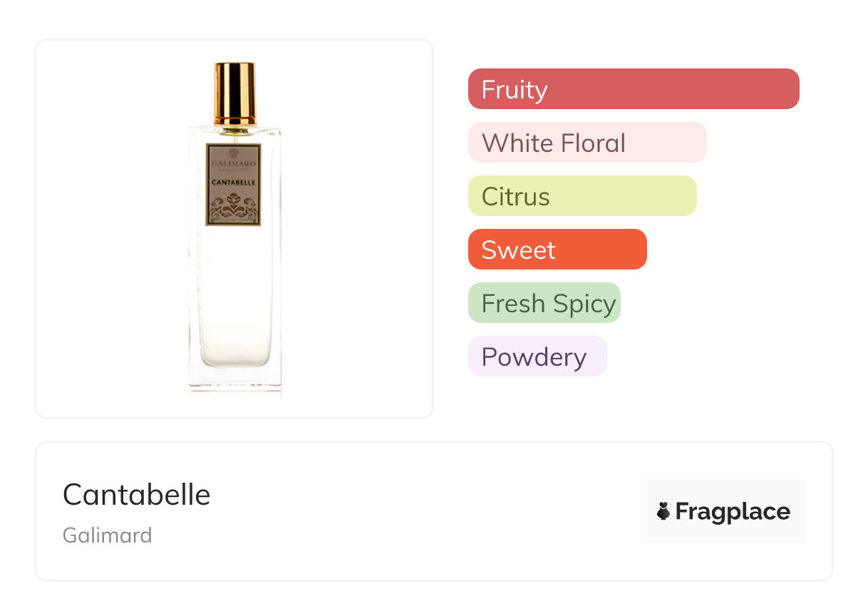The height and width of the screenshot is (616, 868).
Task: Click the Fragplace wordmark text
Action: tap(733, 511)
